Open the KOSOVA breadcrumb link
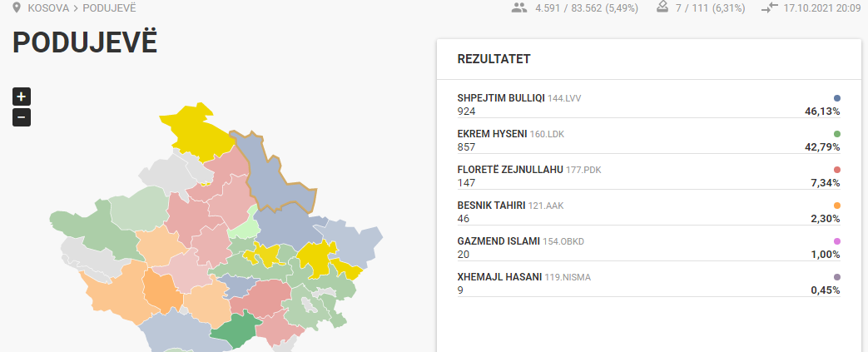This screenshot has height=352, width=868. [x=49, y=8]
